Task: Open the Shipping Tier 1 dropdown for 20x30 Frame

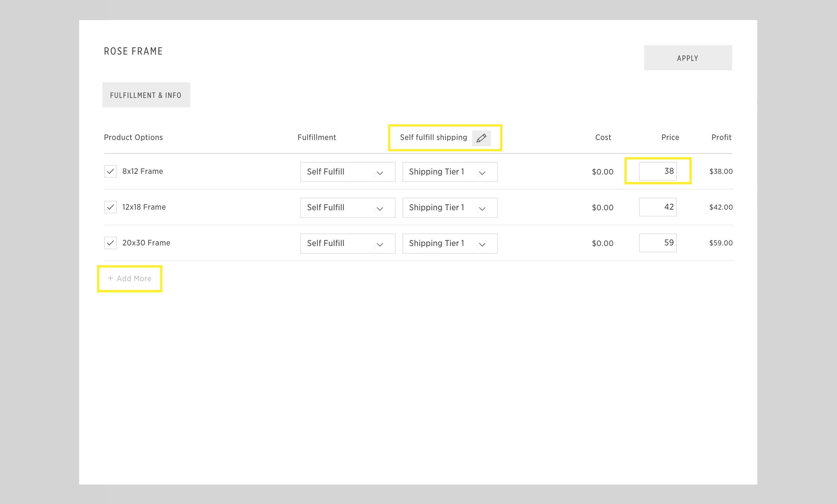Action: tap(450, 243)
